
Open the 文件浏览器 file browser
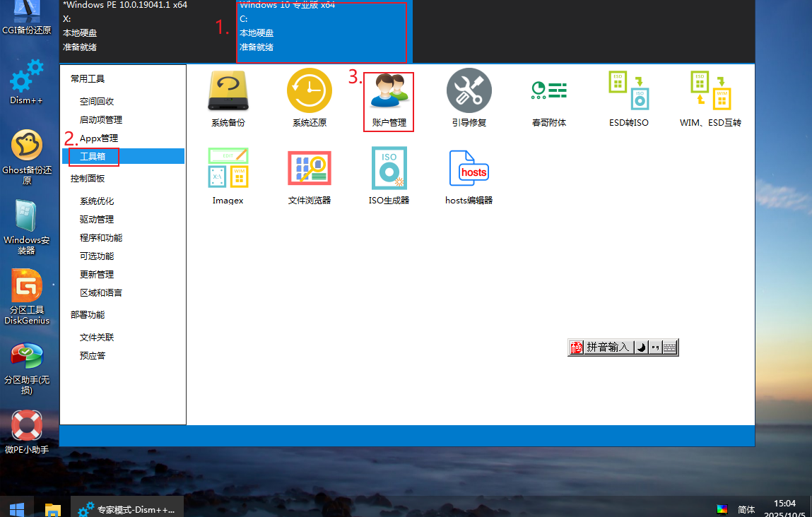coord(309,176)
